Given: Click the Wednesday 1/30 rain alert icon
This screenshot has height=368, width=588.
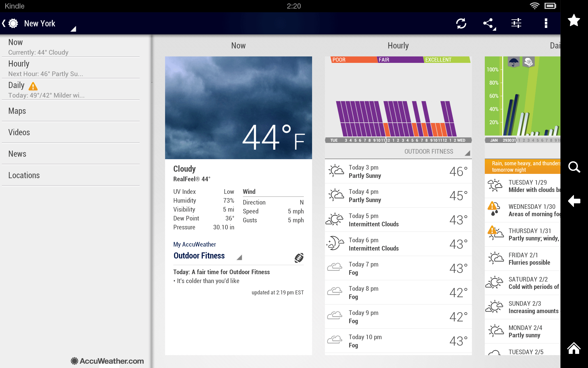Looking at the screenshot, I should coord(493,209).
